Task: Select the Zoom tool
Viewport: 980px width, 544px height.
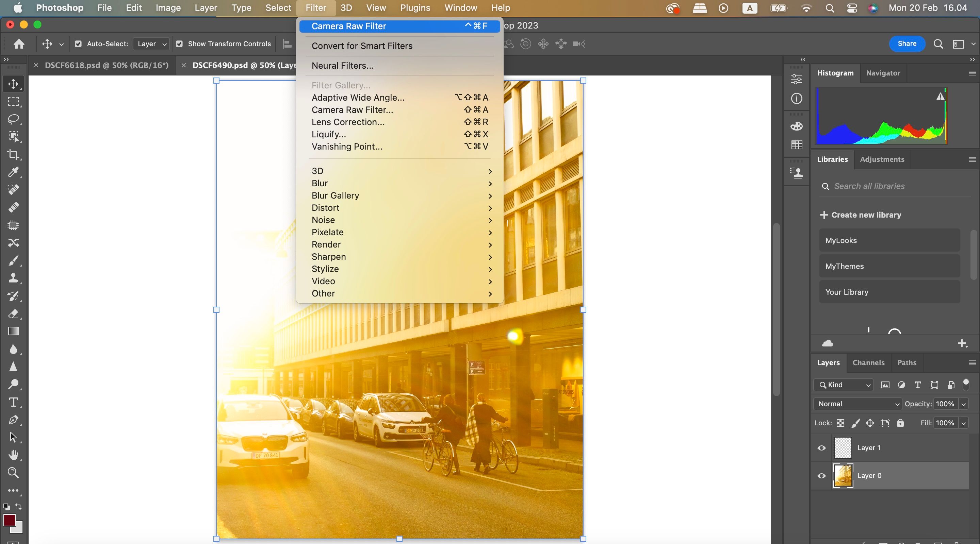Action: (x=14, y=473)
